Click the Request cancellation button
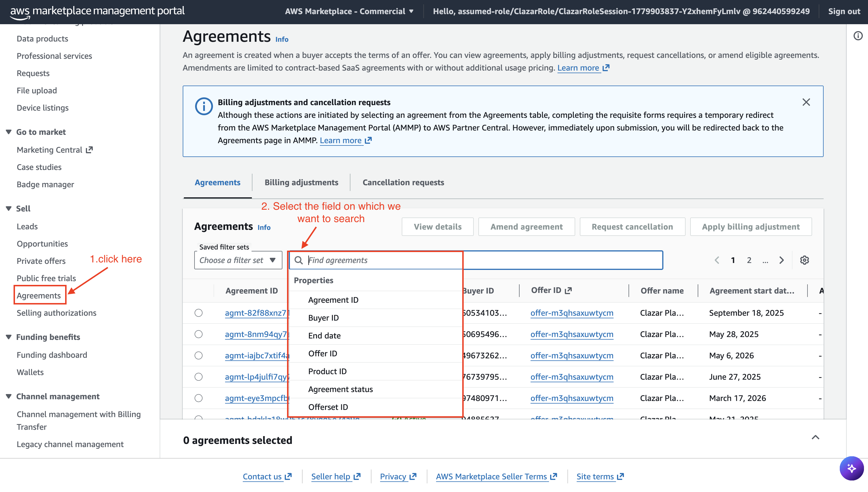This screenshot has width=868, height=492. coord(632,227)
